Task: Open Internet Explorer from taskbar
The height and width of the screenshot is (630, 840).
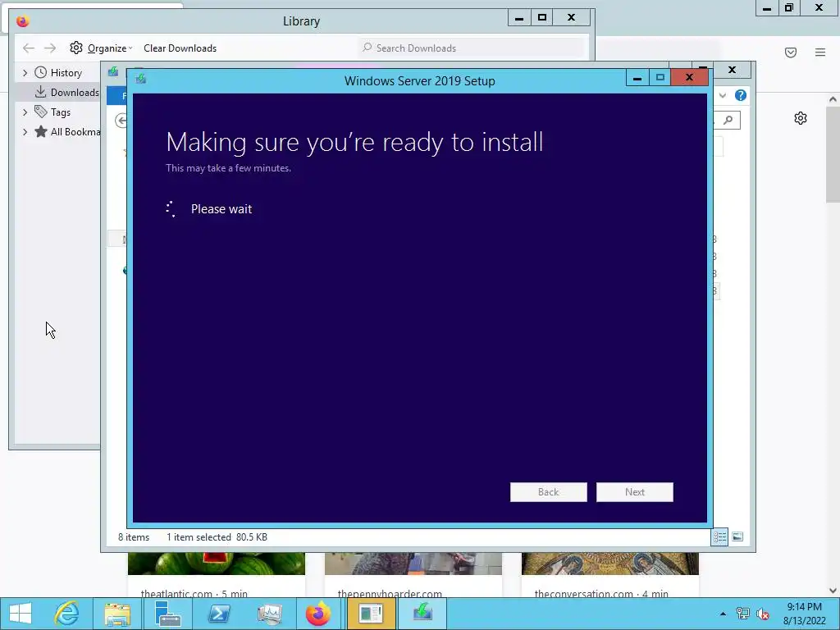Action: pos(67,614)
